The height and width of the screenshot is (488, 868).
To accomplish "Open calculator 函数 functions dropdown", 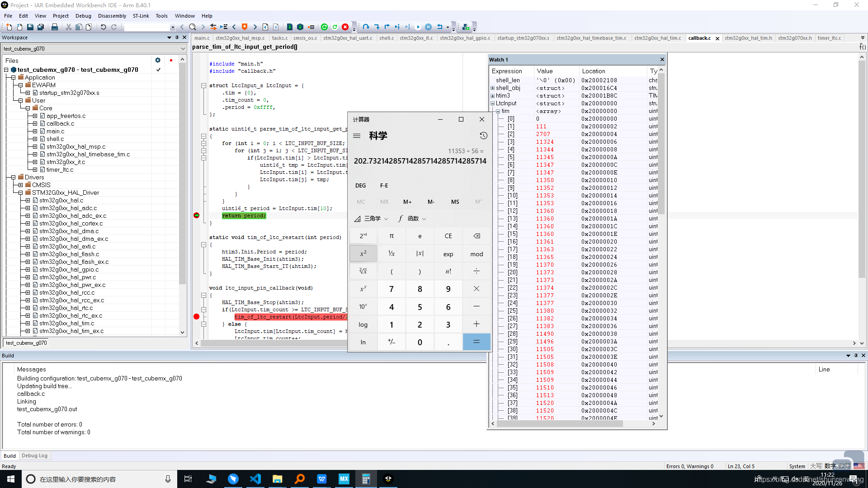I will (412, 219).
